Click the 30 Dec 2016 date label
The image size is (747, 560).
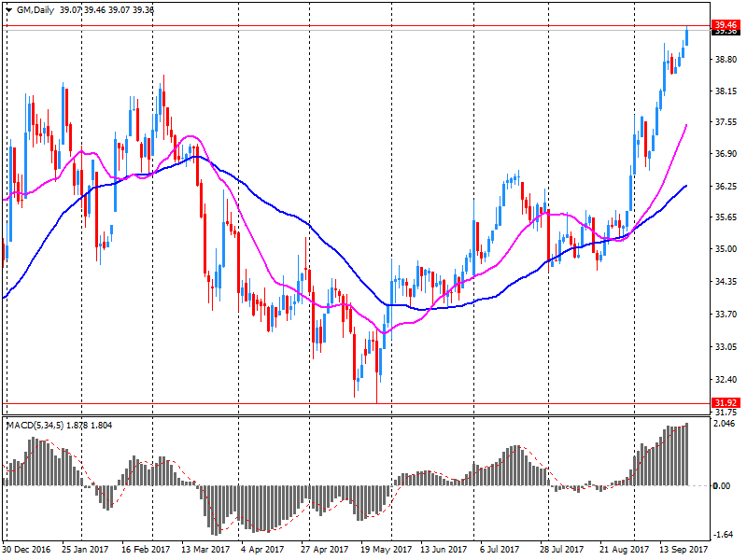pos(26,550)
